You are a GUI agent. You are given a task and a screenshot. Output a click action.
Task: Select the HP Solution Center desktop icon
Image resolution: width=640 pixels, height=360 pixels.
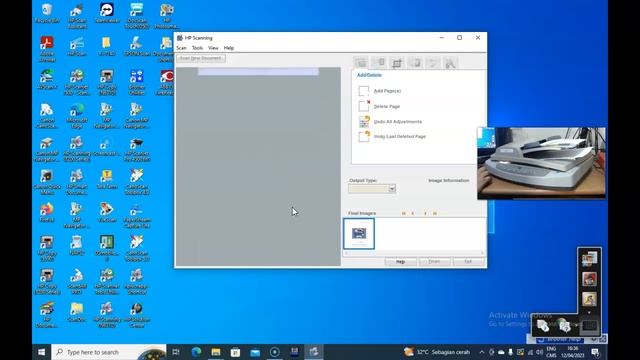click(x=137, y=315)
